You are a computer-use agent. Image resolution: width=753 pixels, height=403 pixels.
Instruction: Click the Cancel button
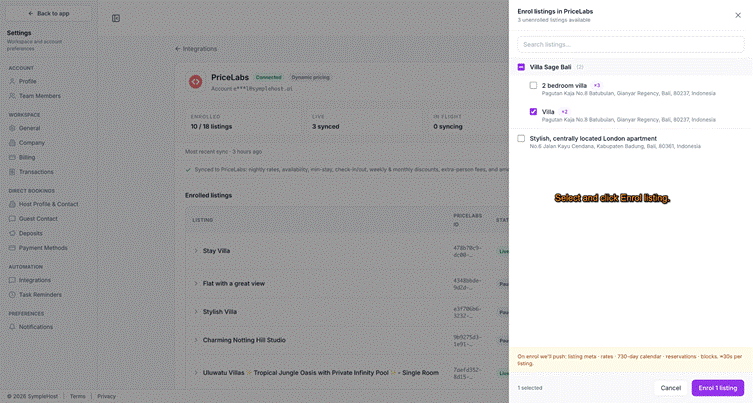coord(670,388)
